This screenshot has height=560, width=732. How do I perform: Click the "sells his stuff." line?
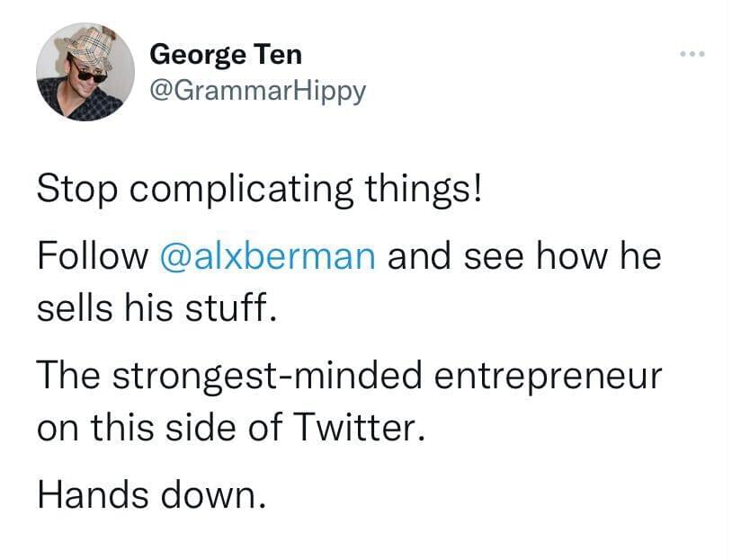(x=153, y=309)
